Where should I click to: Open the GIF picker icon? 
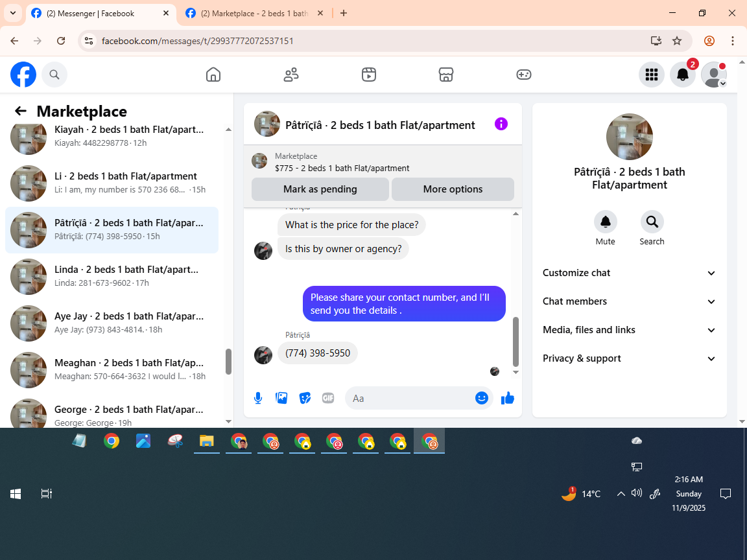coord(328,398)
